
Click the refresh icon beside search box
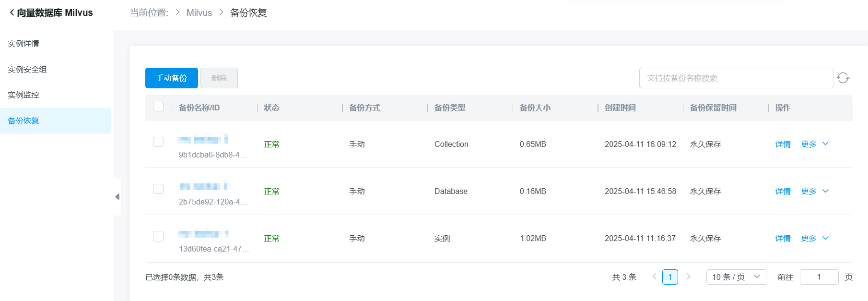(x=843, y=78)
